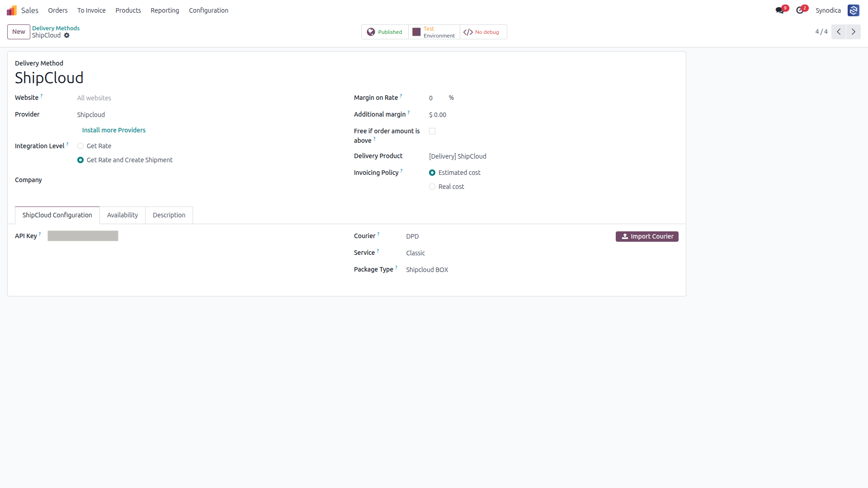
Task: Click the Courier help question mark
Action: coord(378,234)
